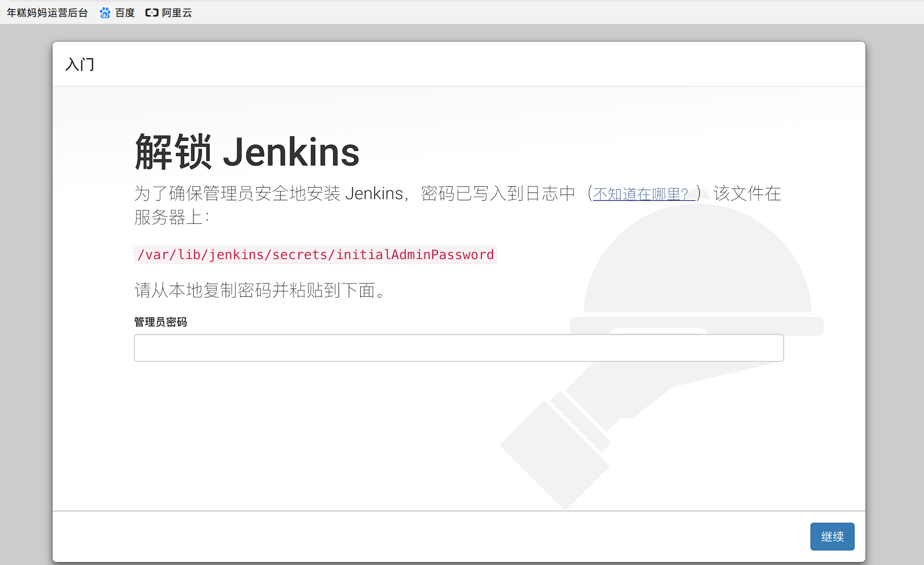The image size is (924, 565).
Task: Click the Baidu paw icon in bookmarks bar
Action: (x=105, y=12)
